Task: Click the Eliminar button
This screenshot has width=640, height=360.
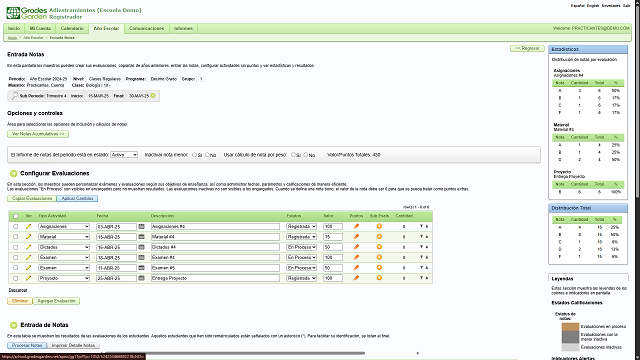Action: pos(20,301)
